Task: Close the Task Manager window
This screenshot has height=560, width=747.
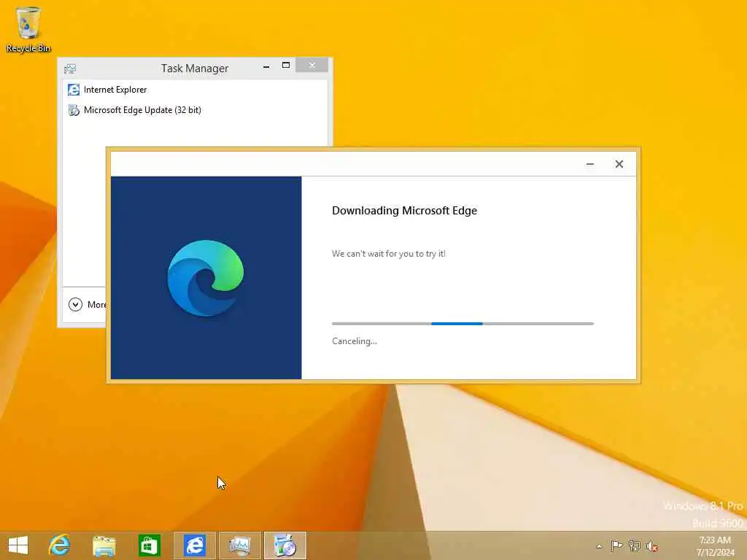Action: tap(312, 65)
